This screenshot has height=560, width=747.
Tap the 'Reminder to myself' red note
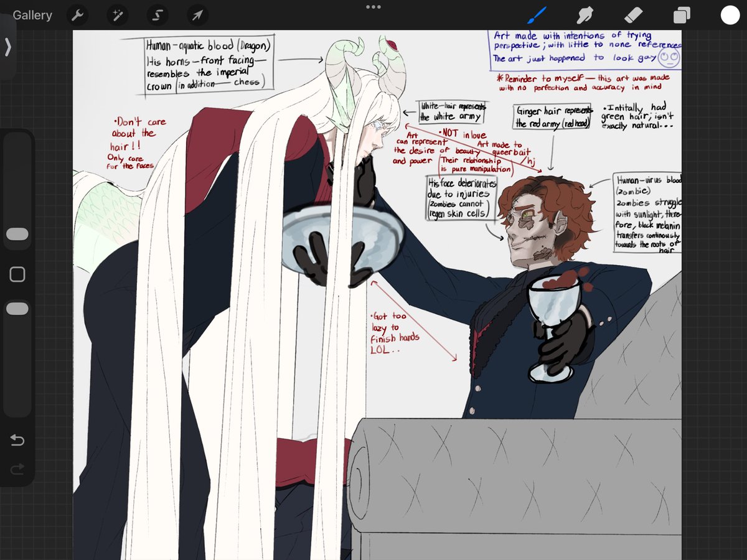(x=583, y=83)
